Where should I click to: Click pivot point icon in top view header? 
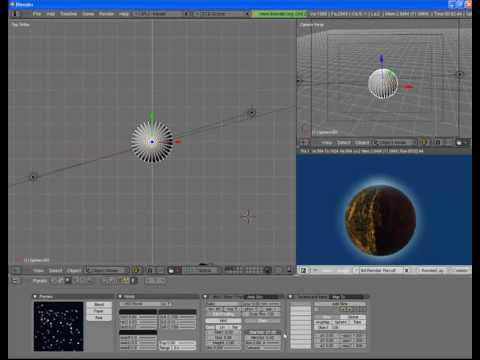click(x=150, y=270)
